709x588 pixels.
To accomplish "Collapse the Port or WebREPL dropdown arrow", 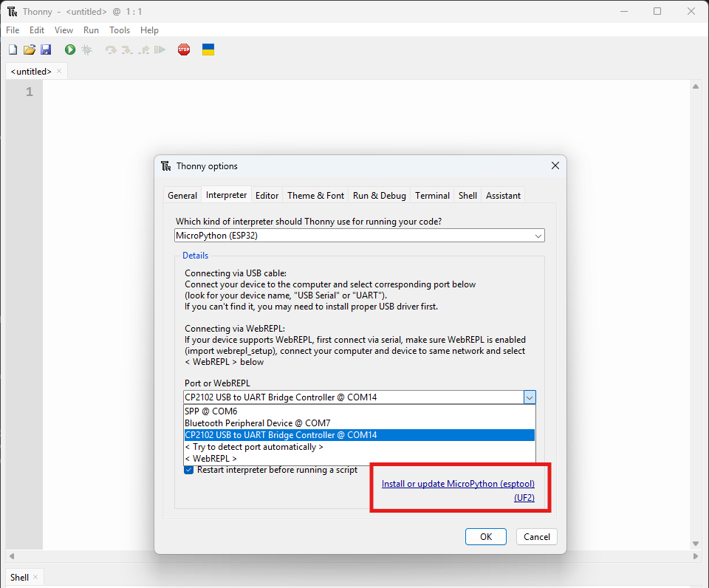I will [530, 397].
